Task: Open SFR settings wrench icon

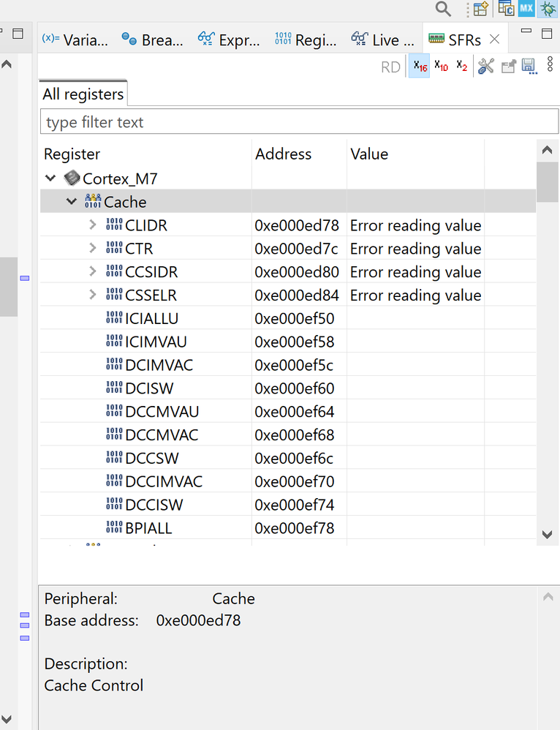Action: (486, 67)
